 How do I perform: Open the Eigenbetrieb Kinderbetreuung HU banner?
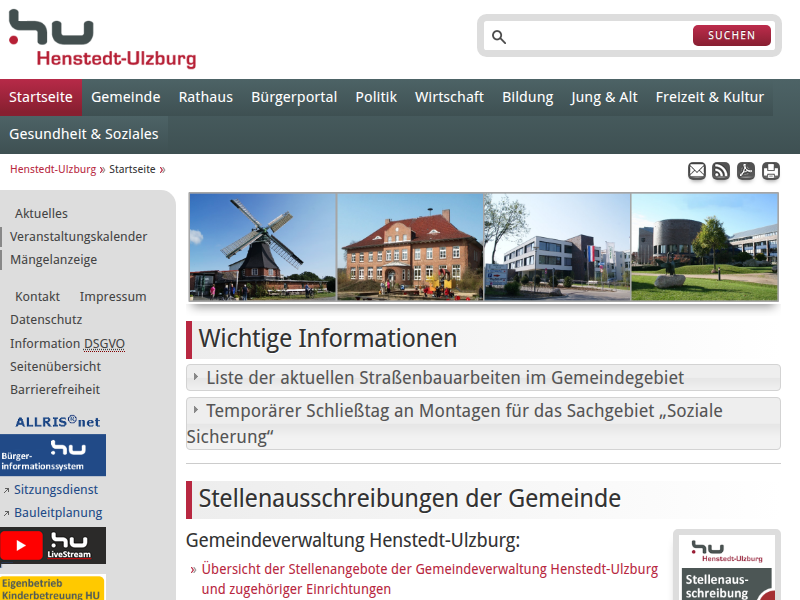53,588
